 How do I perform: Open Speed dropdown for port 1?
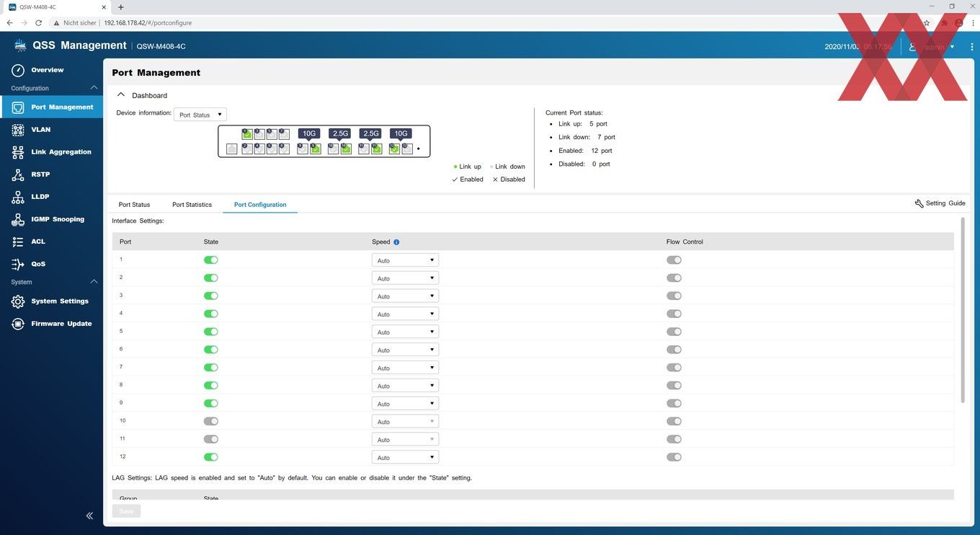405,260
